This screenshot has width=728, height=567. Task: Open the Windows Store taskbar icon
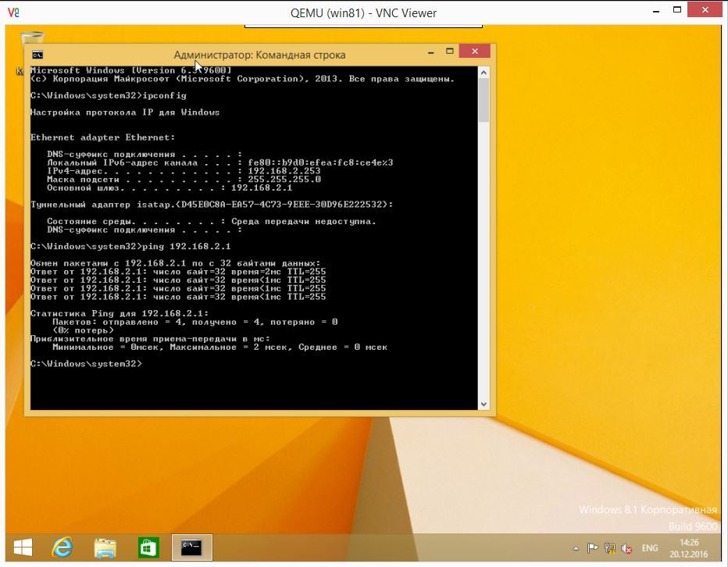pyautogui.click(x=148, y=547)
